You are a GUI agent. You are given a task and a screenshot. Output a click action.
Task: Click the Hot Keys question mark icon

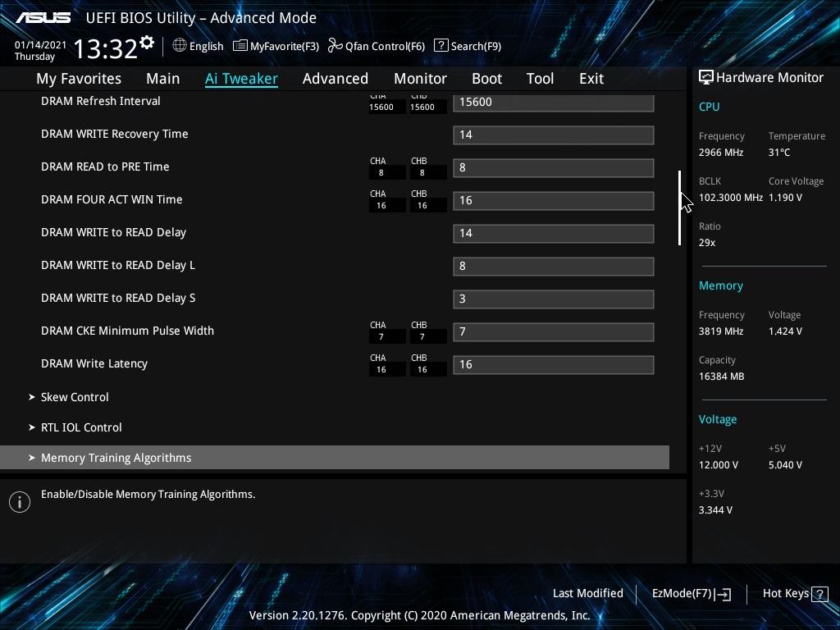(x=819, y=594)
